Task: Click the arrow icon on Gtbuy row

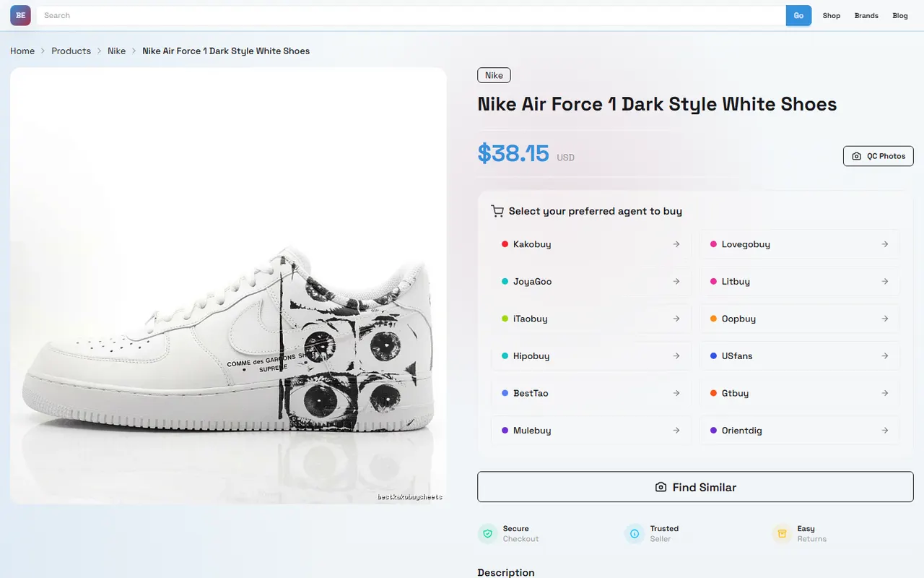Action: pyautogui.click(x=885, y=393)
